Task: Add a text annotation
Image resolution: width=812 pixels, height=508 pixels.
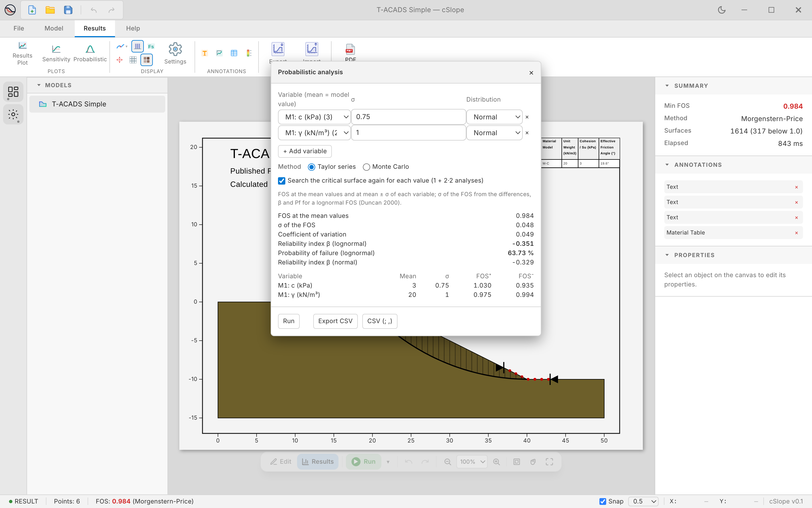Action: [205, 53]
